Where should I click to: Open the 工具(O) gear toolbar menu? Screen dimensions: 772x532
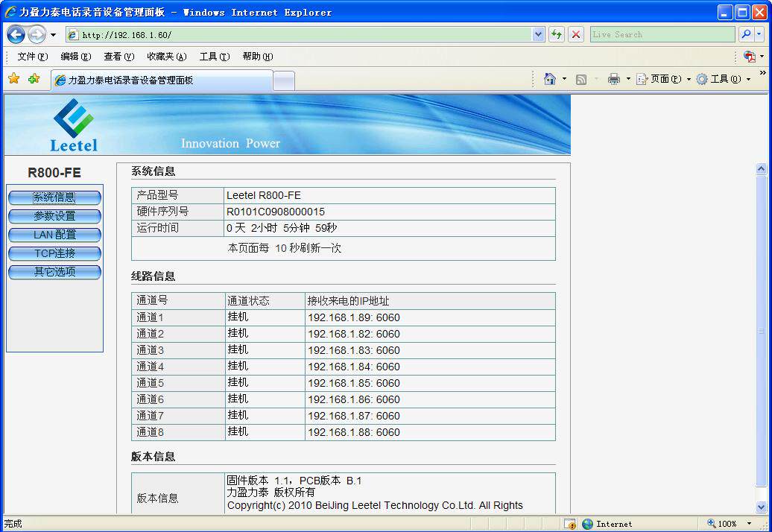(724, 79)
